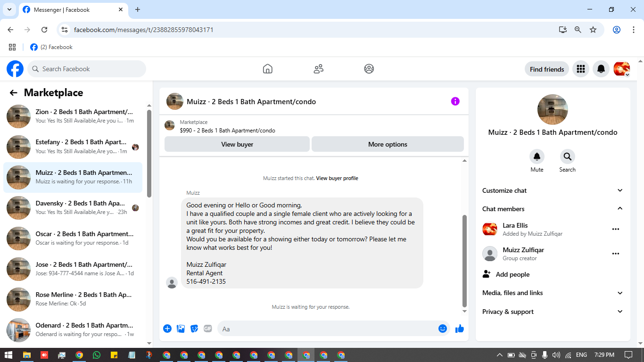
Task: Open options for Lara Ellis member
Action: coord(615,229)
